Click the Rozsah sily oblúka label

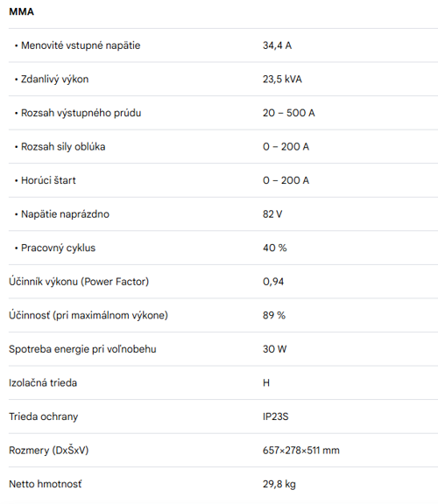point(63,147)
